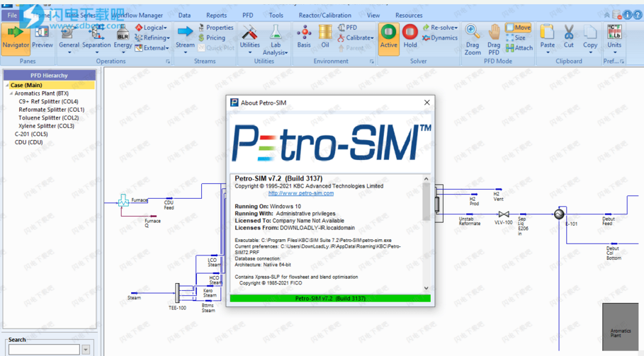The width and height of the screenshot is (644, 356).
Task: Enable Move PFD mode
Action: point(518,28)
